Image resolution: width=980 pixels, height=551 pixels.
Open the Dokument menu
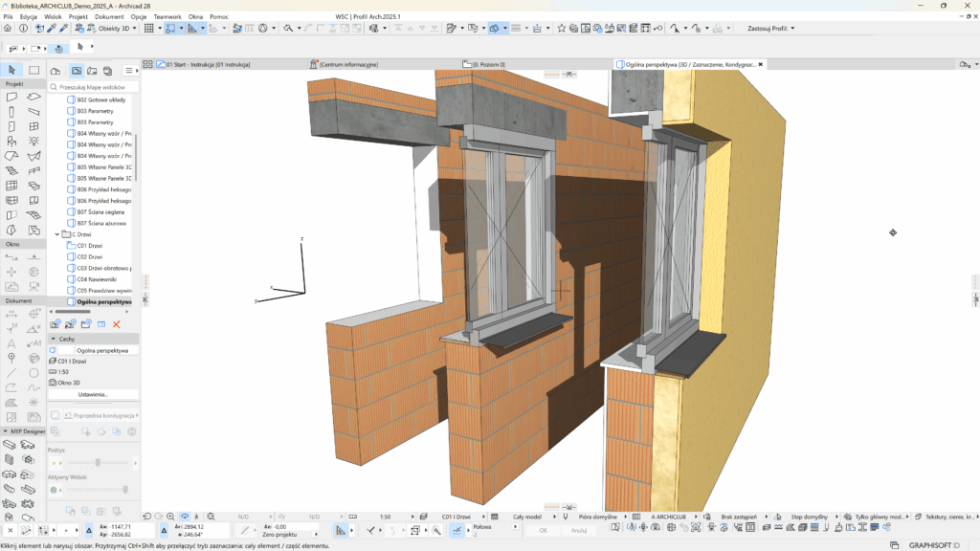tap(109, 17)
